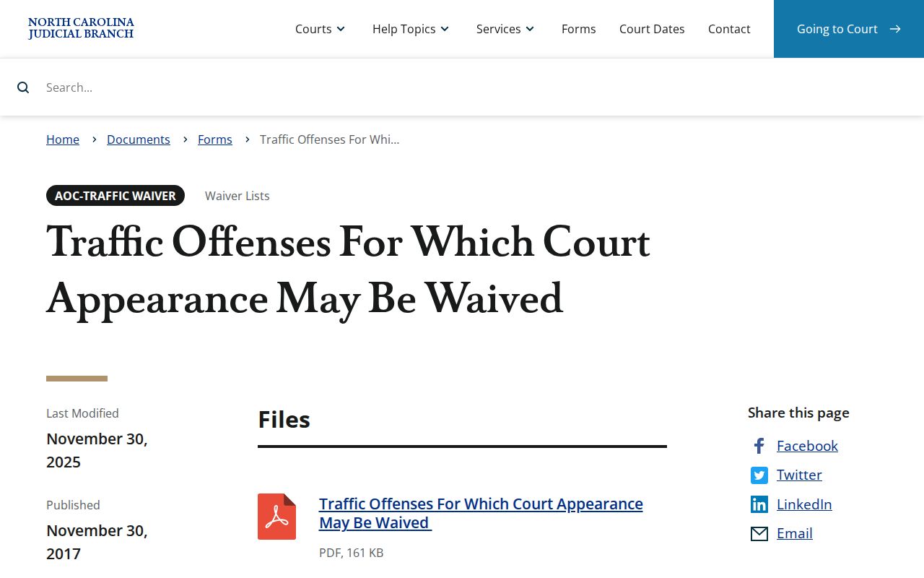
Task: Click the Going to Court button
Action: (x=849, y=29)
